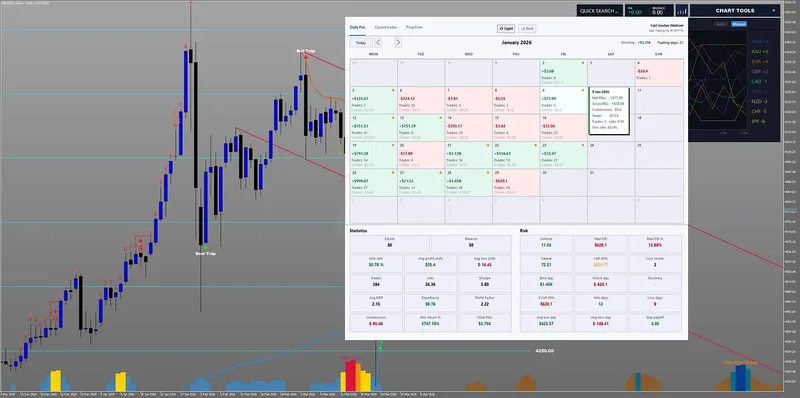Click the AUD currency strength label
This screenshot has height=398, width=800.
(x=760, y=41)
